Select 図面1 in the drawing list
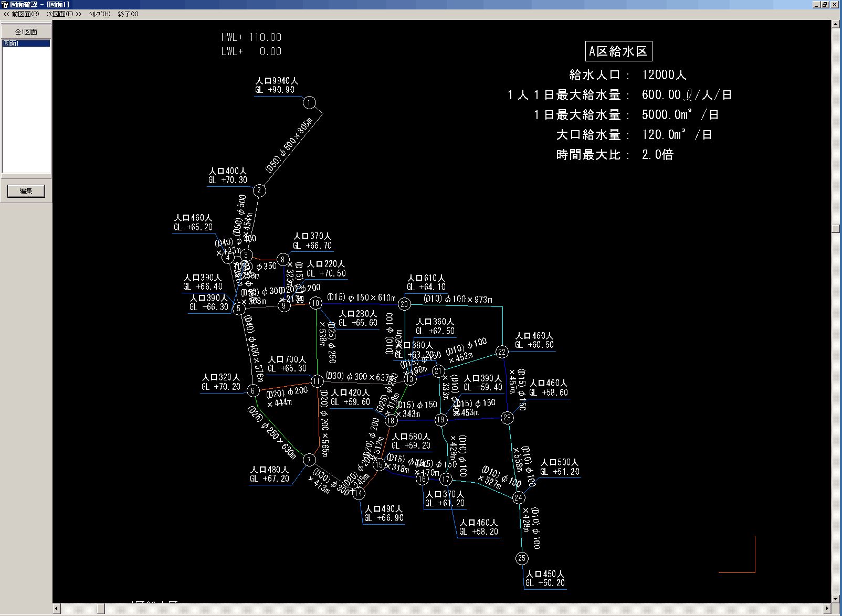The image size is (842, 616). pos(26,44)
